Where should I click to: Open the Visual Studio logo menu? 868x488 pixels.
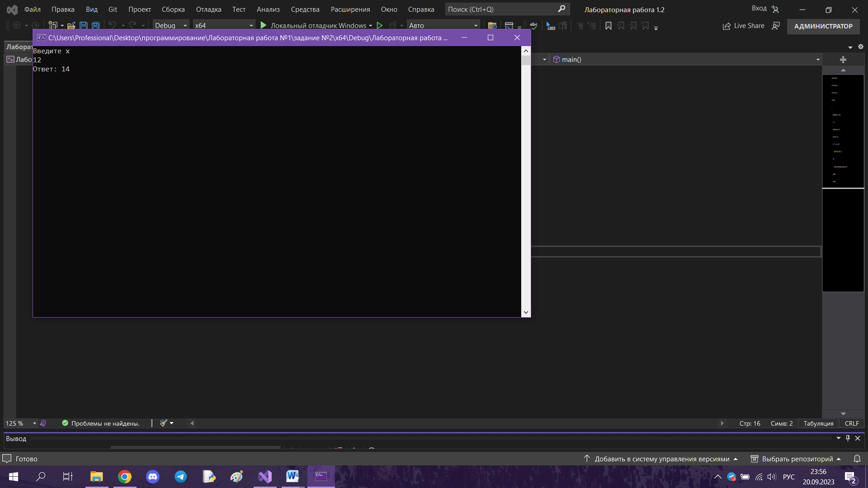click(x=12, y=9)
